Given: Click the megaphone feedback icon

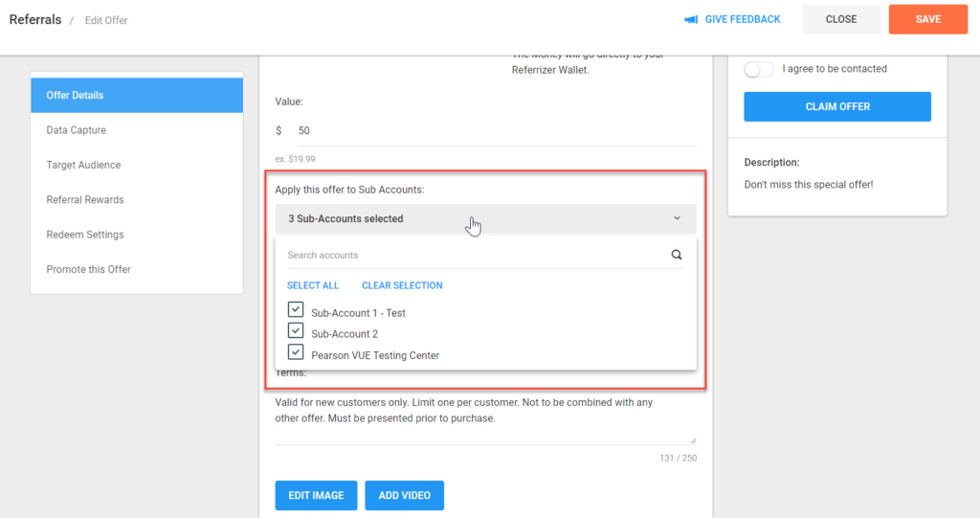Looking at the screenshot, I should coord(691,20).
